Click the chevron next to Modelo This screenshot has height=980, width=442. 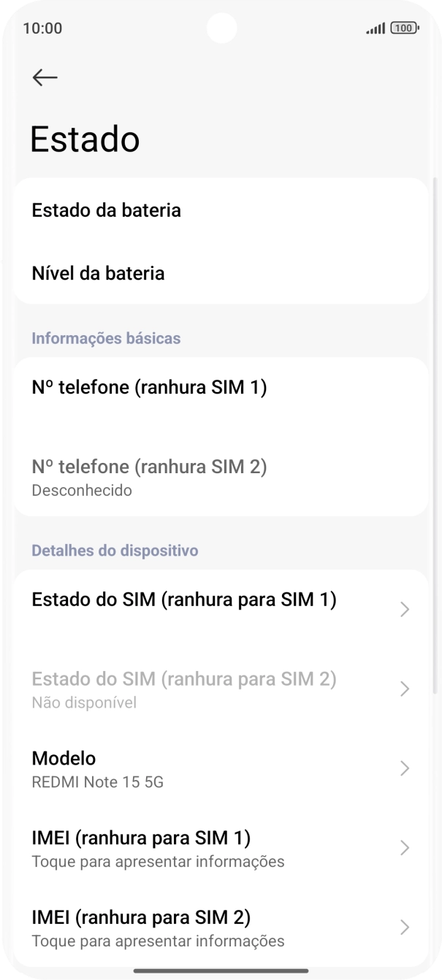[x=405, y=768]
